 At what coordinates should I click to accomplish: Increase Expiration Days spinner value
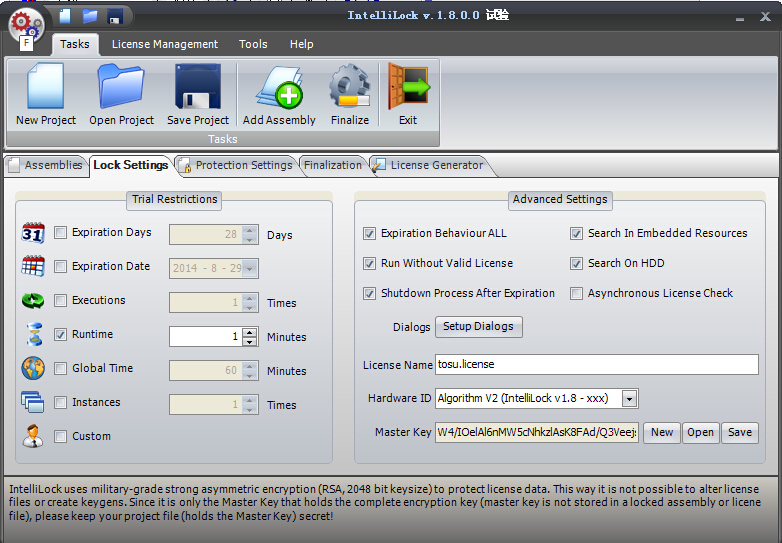tap(250, 230)
